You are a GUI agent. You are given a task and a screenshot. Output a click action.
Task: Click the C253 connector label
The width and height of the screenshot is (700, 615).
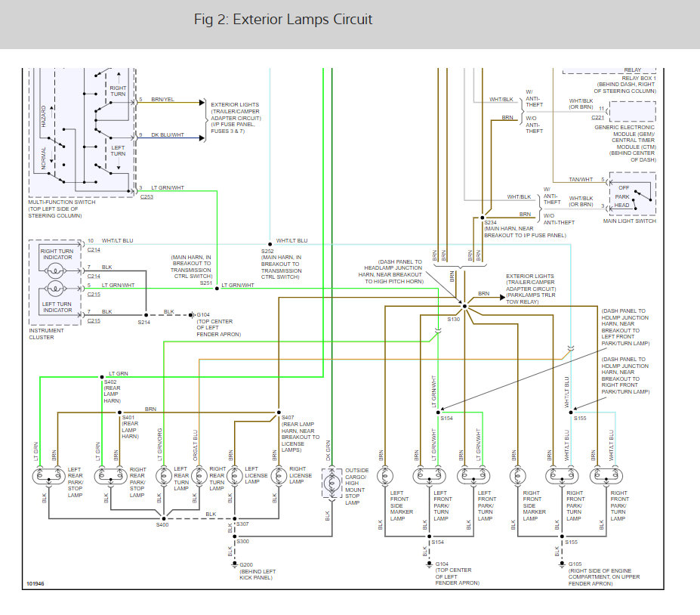(146, 197)
